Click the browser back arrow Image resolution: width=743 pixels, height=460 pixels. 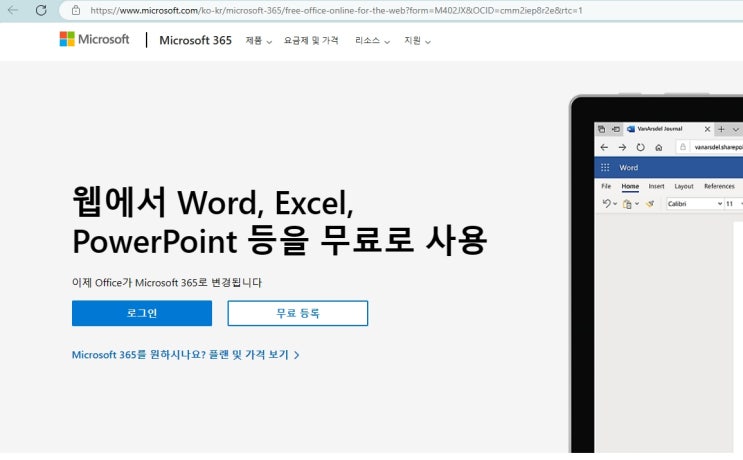[13, 10]
